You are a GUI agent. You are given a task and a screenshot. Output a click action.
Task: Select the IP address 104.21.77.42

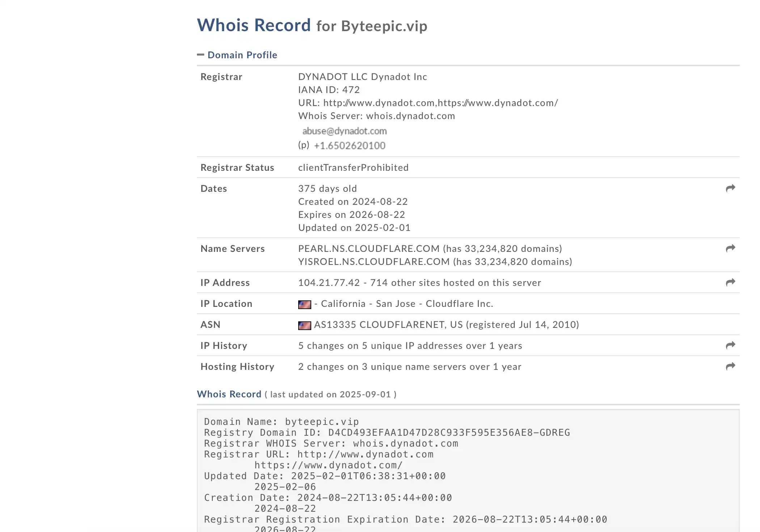329,283
